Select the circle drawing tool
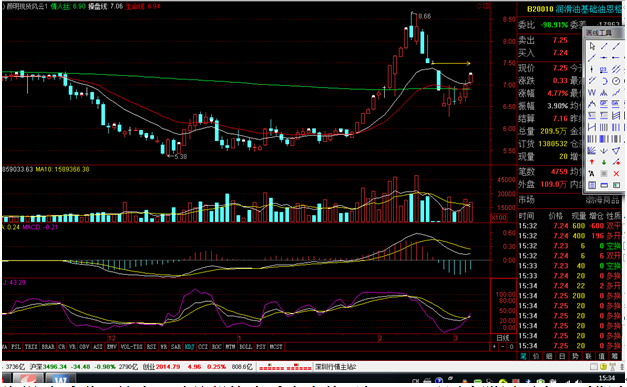The width and height of the screenshot is (627, 387). click(x=616, y=81)
